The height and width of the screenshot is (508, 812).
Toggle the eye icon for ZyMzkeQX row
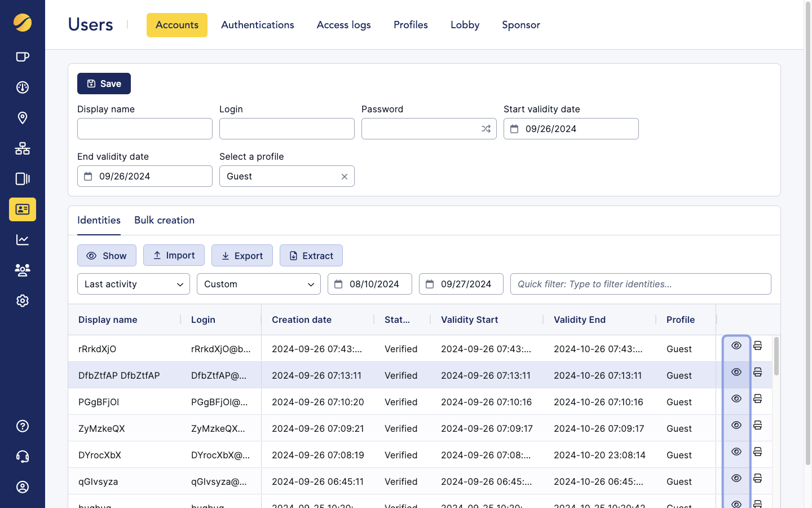coord(736,425)
